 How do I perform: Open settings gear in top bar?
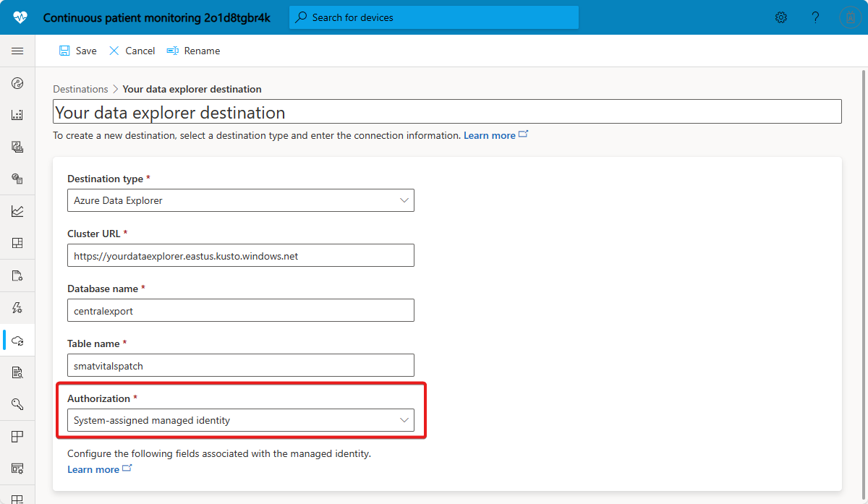pyautogui.click(x=781, y=17)
